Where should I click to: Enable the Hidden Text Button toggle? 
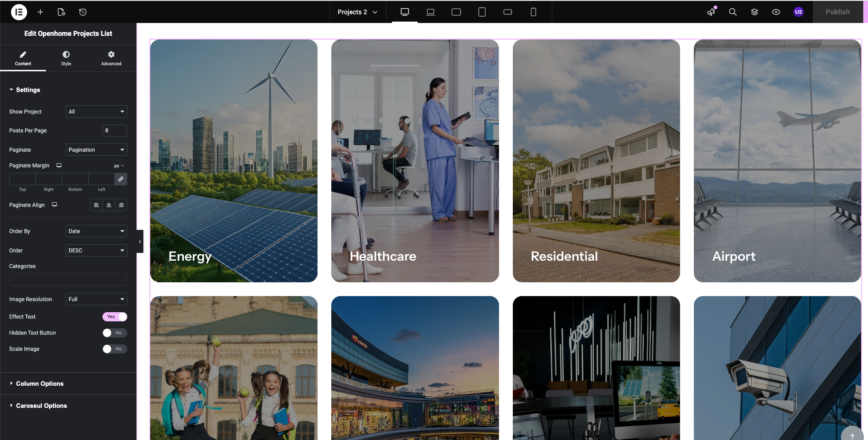pyautogui.click(x=114, y=333)
